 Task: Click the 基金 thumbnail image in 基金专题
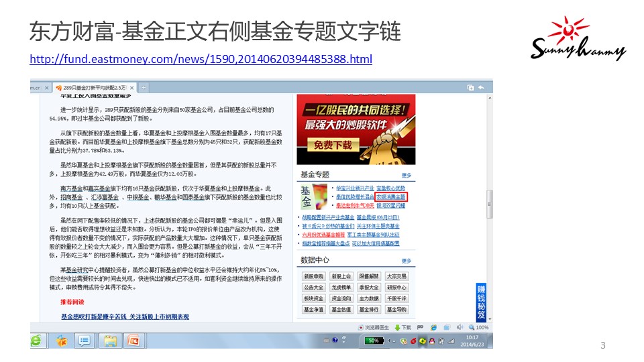click(x=314, y=197)
